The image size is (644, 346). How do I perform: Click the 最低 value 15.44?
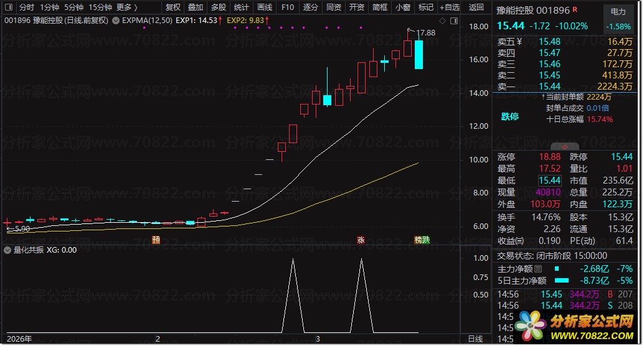click(549, 180)
